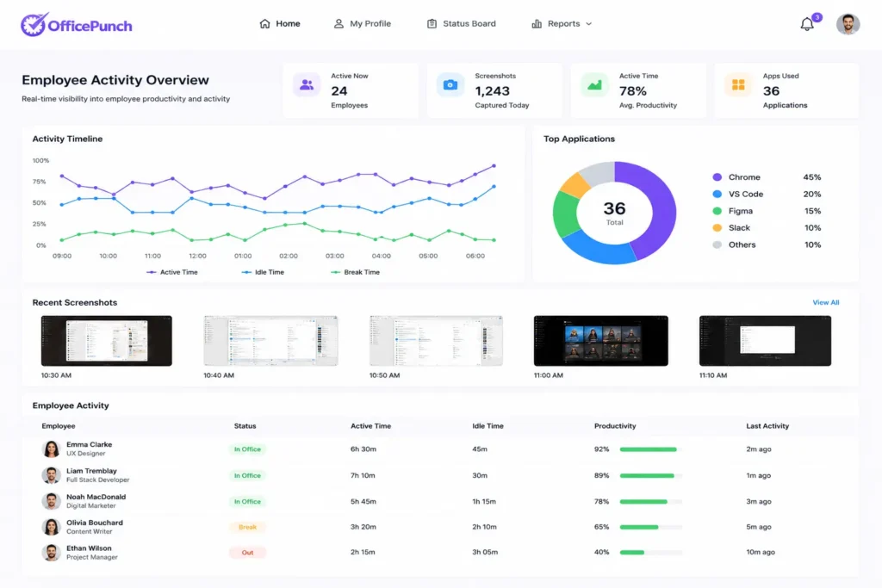
Task: Click Ethan Wilson's 40% productivity bar
Action: 651,553
